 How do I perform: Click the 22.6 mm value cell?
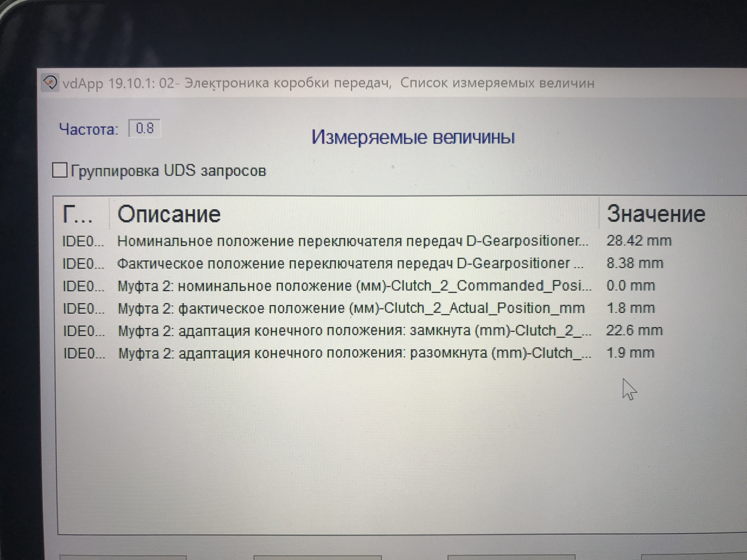[x=634, y=331]
